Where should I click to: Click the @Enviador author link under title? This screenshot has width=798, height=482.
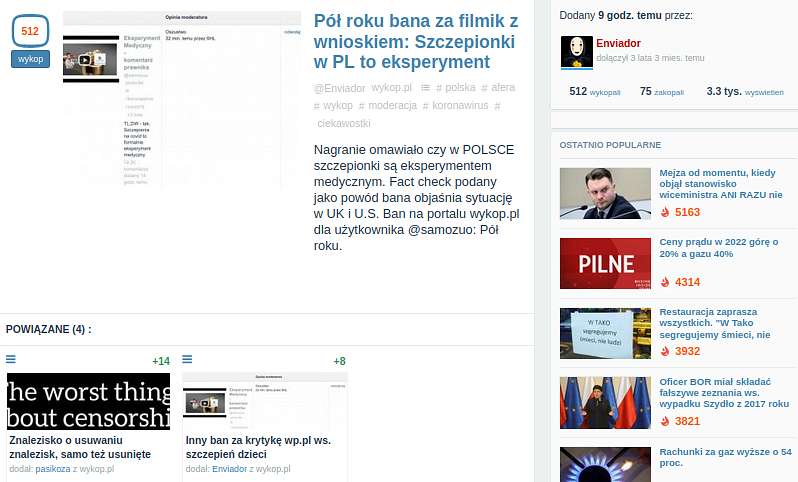[339, 88]
